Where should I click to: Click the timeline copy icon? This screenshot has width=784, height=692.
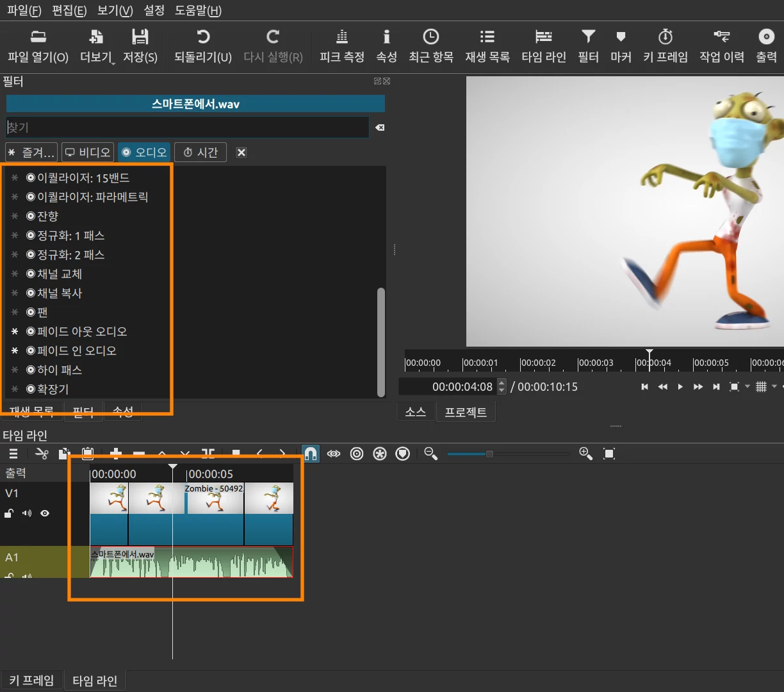[63, 454]
